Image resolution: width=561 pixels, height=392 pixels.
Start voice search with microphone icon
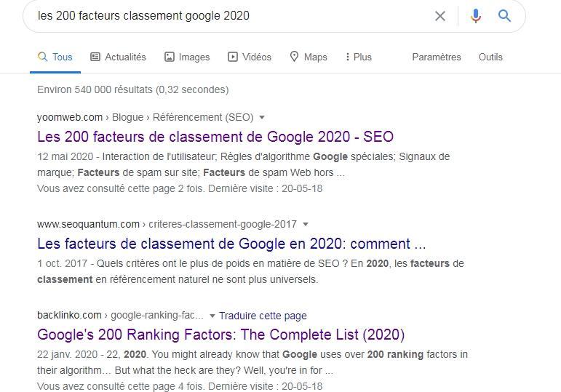tap(475, 16)
